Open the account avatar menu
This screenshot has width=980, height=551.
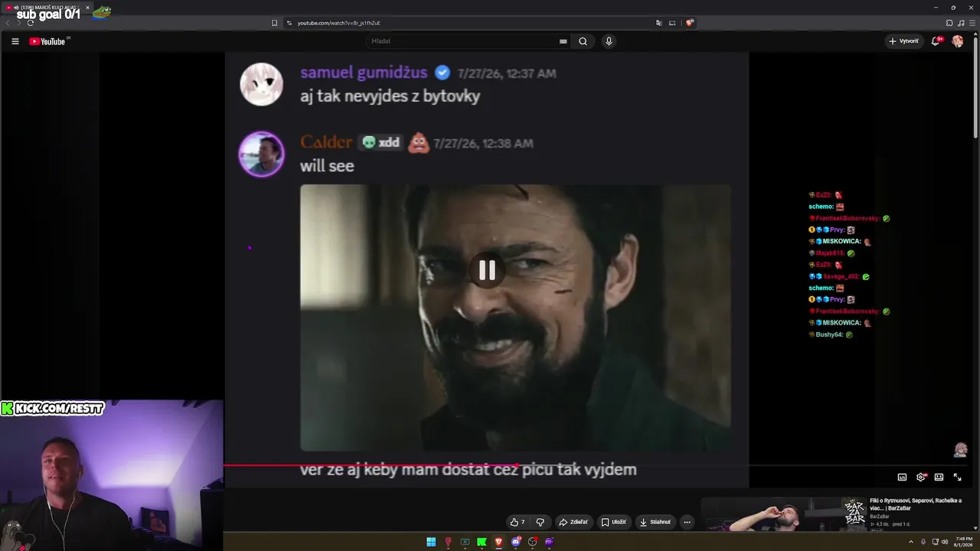pyautogui.click(x=958, y=41)
